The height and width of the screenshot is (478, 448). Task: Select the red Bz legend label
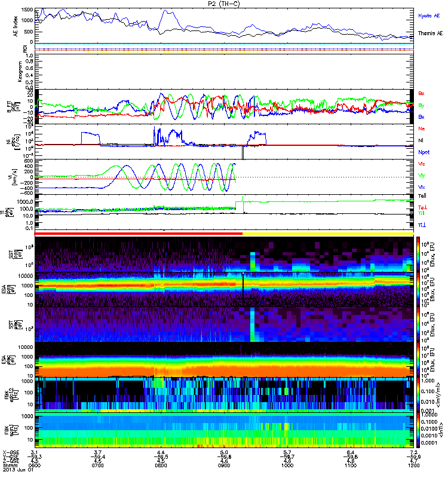421,93
